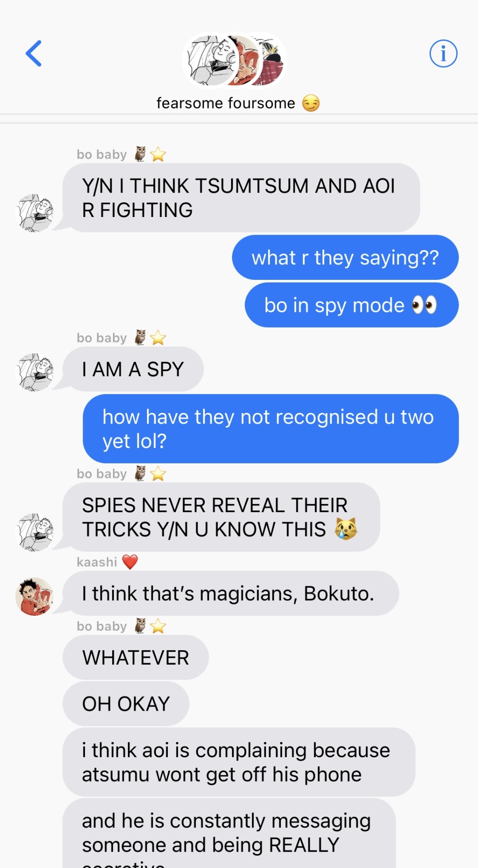Tap the 'aoi is complaining' message bubble
478x868 pixels.
[x=239, y=762]
